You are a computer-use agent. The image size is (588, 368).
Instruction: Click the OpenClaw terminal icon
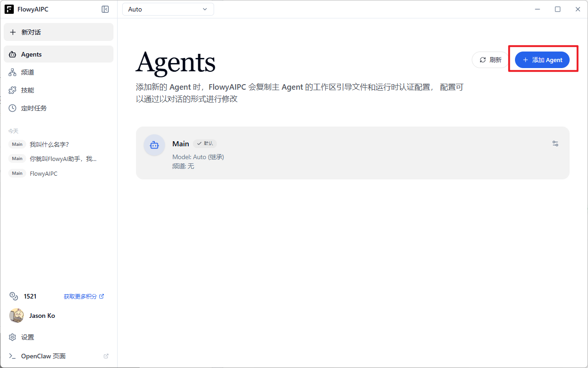pos(12,356)
